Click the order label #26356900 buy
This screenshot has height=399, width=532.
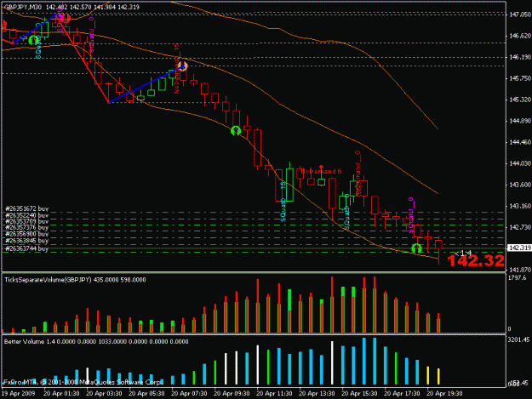pyautogui.click(x=26, y=234)
